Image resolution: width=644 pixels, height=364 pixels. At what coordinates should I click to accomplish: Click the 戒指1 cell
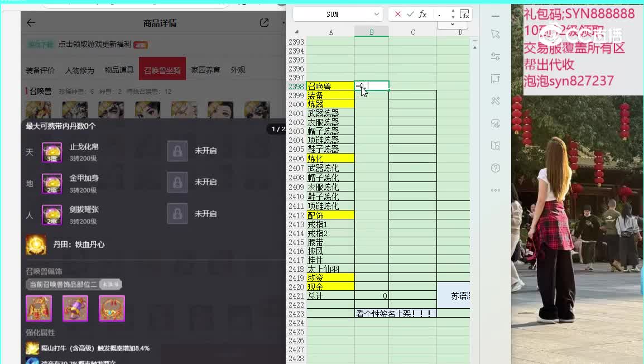point(330,224)
